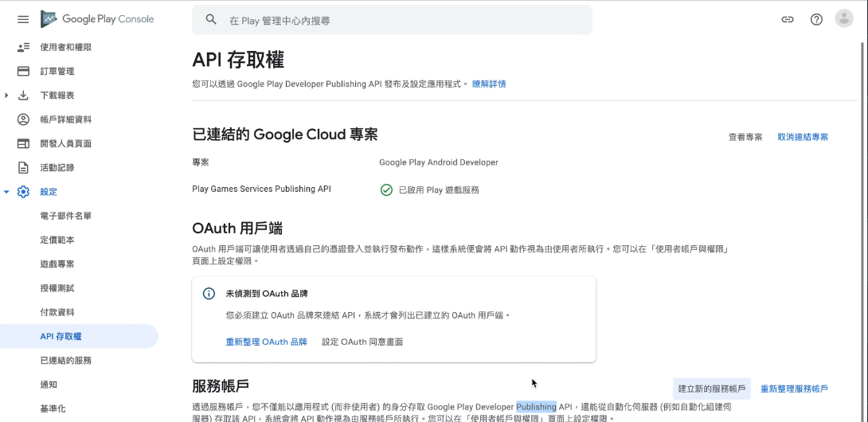Open 已連結的服務 settings item
Screen dimensions: 868x422
point(66,361)
